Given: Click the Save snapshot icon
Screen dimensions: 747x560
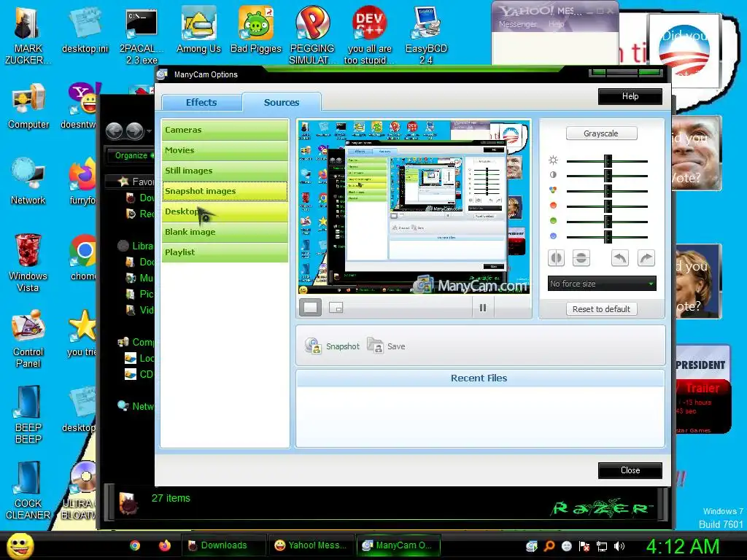Looking at the screenshot, I should [x=386, y=346].
